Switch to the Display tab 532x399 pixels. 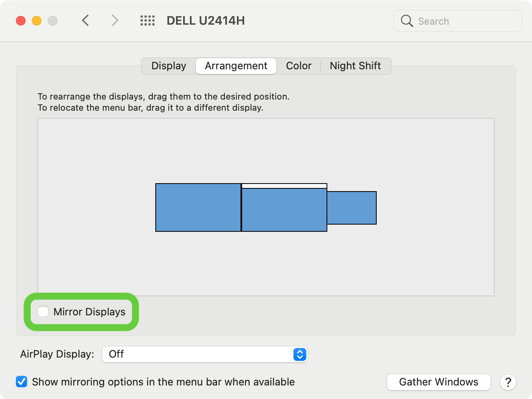pyautogui.click(x=168, y=66)
